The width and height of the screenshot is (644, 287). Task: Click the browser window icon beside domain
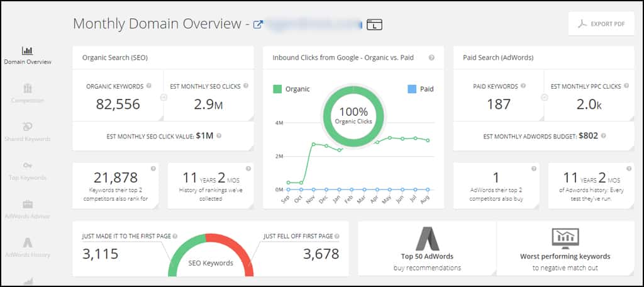coord(374,25)
